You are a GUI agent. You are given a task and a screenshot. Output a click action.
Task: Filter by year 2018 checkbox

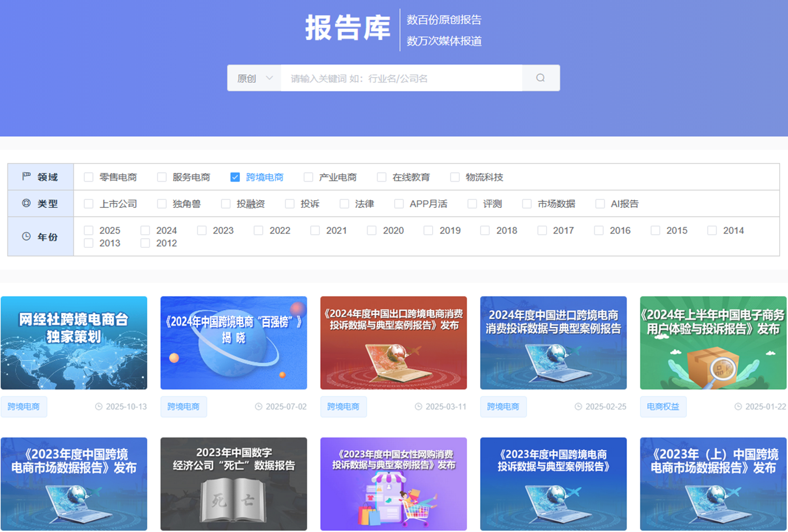click(485, 230)
